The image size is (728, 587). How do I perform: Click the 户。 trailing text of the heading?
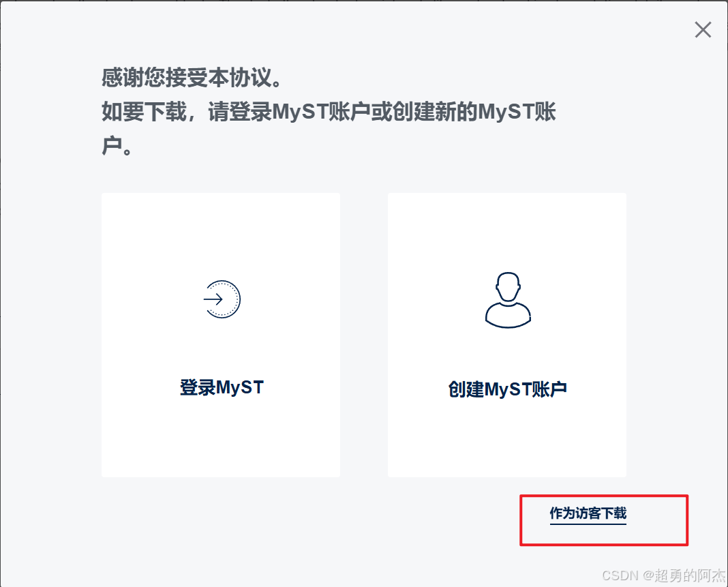117,147
